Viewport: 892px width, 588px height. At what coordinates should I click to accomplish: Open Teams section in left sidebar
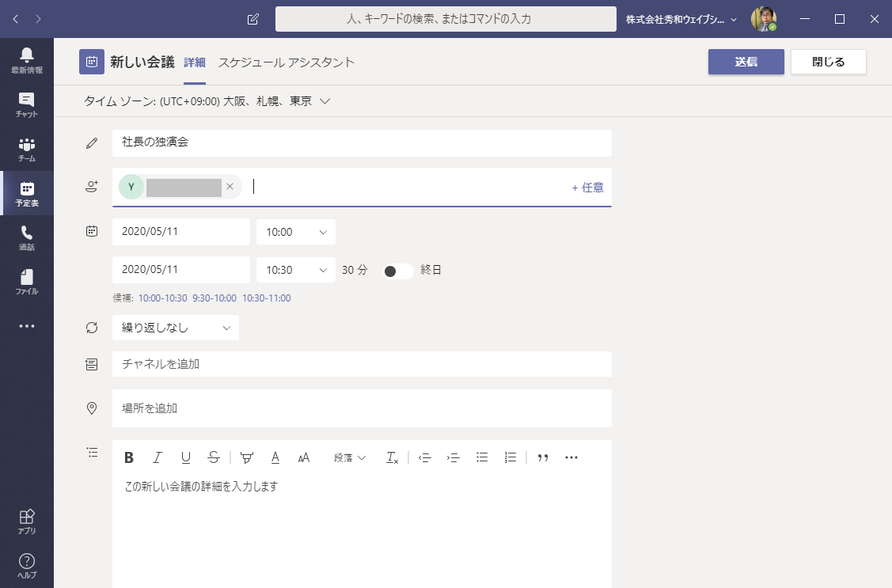click(x=26, y=149)
